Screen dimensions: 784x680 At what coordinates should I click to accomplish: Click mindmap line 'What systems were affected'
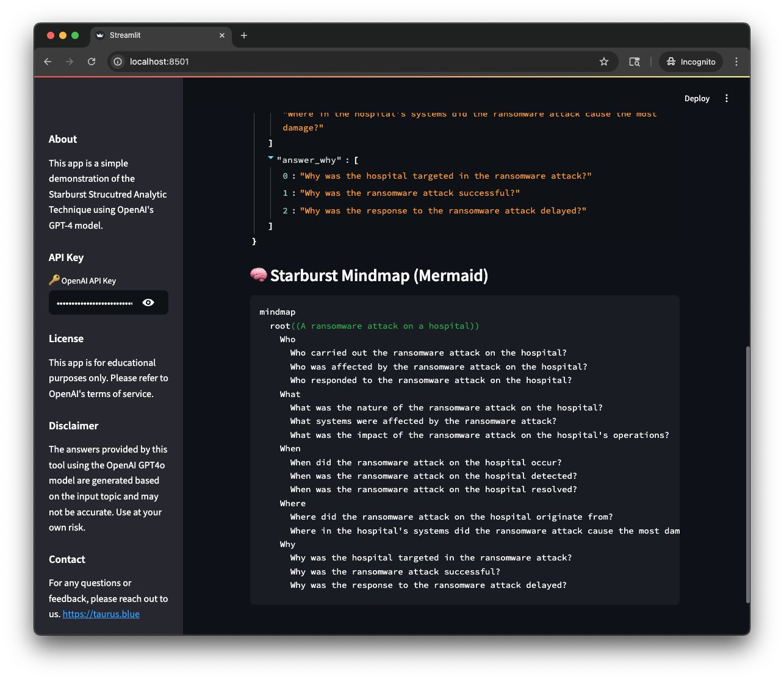pos(423,421)
